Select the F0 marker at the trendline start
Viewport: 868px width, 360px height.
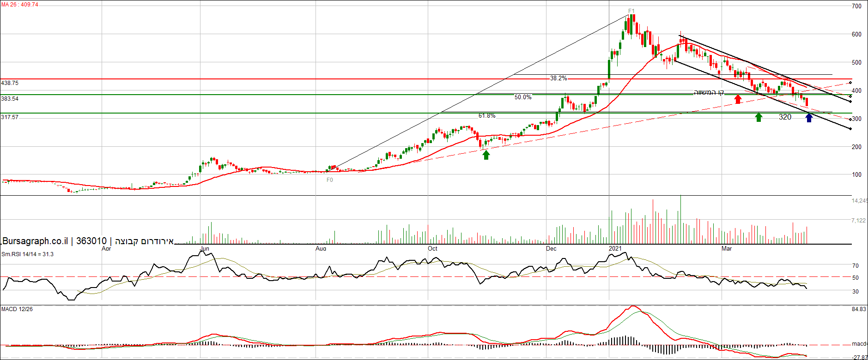[330, 180]
